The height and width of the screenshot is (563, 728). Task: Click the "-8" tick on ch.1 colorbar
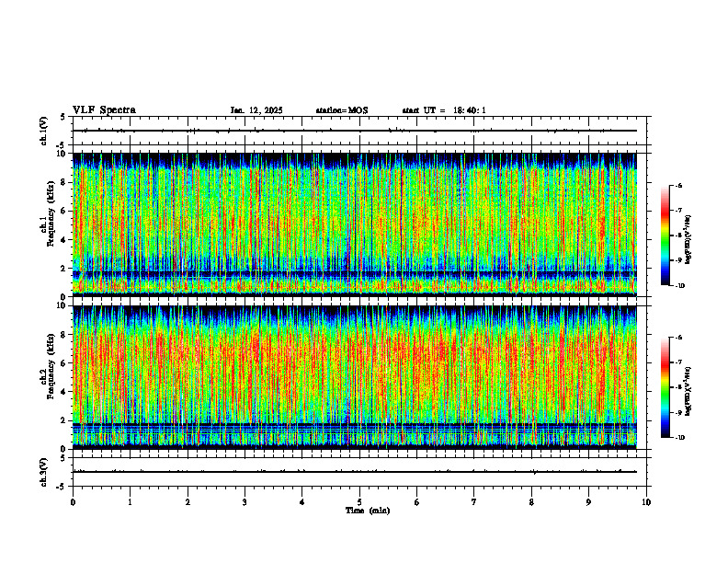click(x=678, y=236)
